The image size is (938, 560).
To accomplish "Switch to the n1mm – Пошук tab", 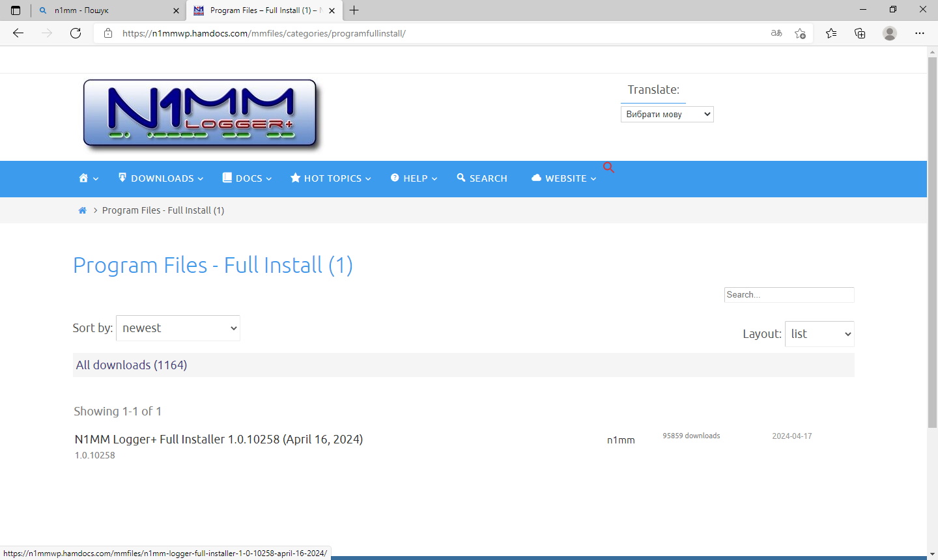I will coord(107,10).
